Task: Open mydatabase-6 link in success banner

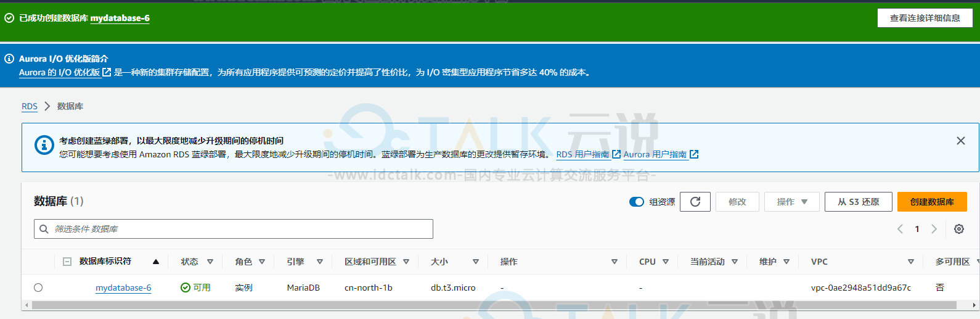Action: tap(120, 19)
